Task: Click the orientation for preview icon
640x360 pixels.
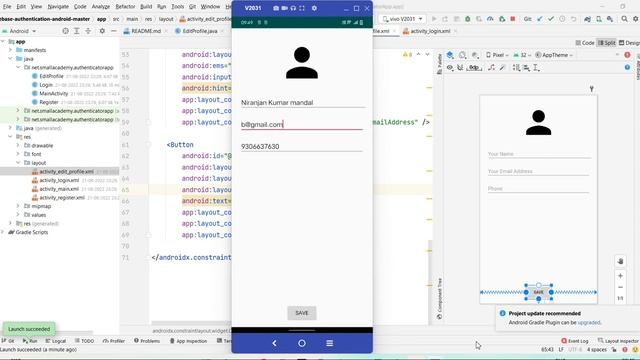Action: point(462,55)
